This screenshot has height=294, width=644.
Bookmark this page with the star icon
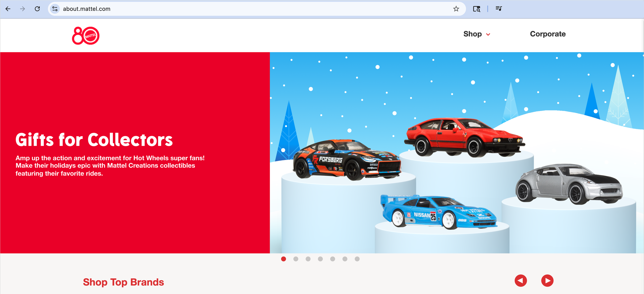pos(456,9)
